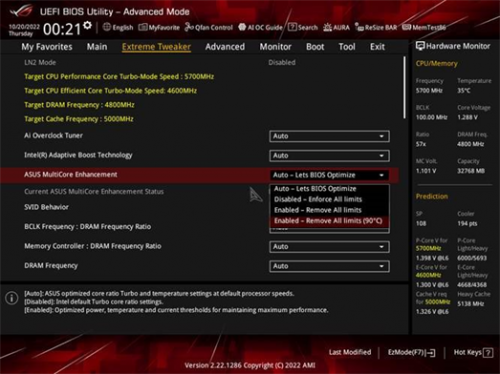Click the Last Modified button
The image size is (500, 374).
[x=350, y=352]
